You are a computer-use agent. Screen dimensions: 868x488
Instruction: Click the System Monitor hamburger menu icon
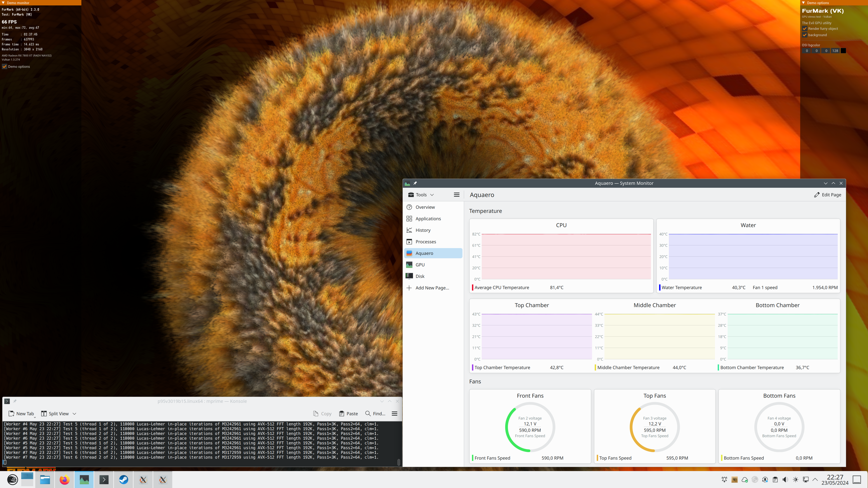(x=457, y=195)
